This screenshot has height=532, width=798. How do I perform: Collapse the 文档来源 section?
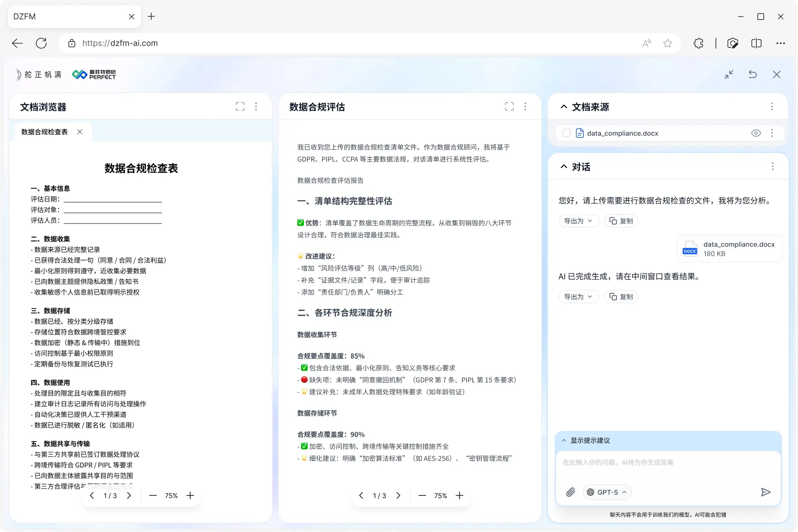pos(564,107)
